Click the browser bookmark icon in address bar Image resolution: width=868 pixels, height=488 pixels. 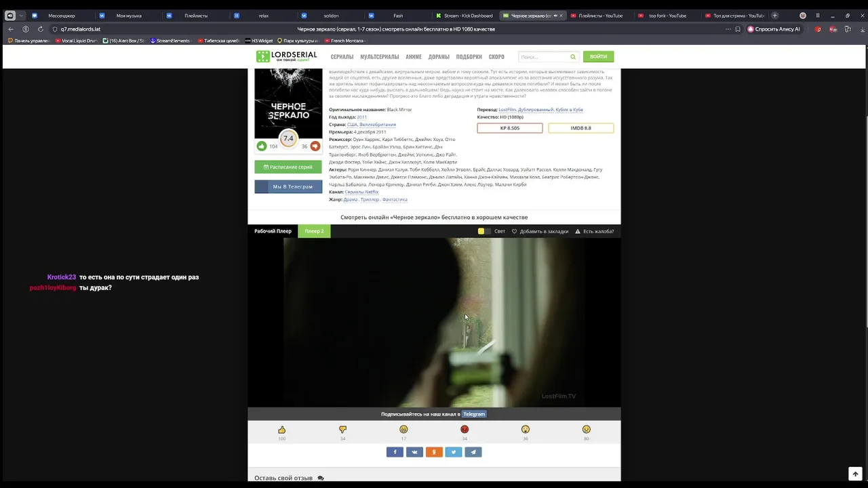coord(738,29)
